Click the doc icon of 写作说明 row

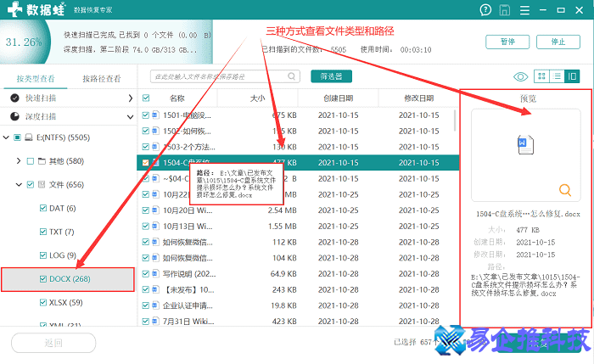click(155, 273)
